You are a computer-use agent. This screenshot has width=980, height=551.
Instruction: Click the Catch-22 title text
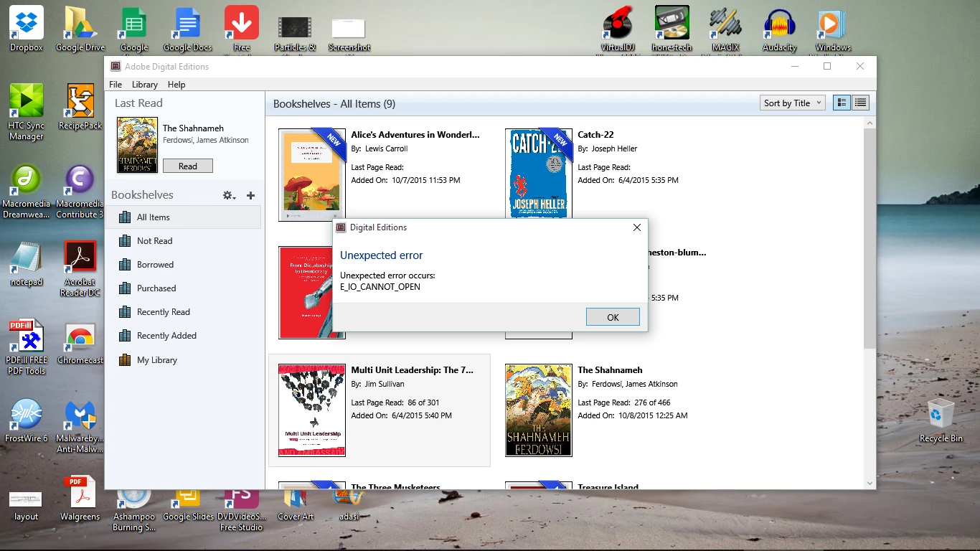point(595,134)
